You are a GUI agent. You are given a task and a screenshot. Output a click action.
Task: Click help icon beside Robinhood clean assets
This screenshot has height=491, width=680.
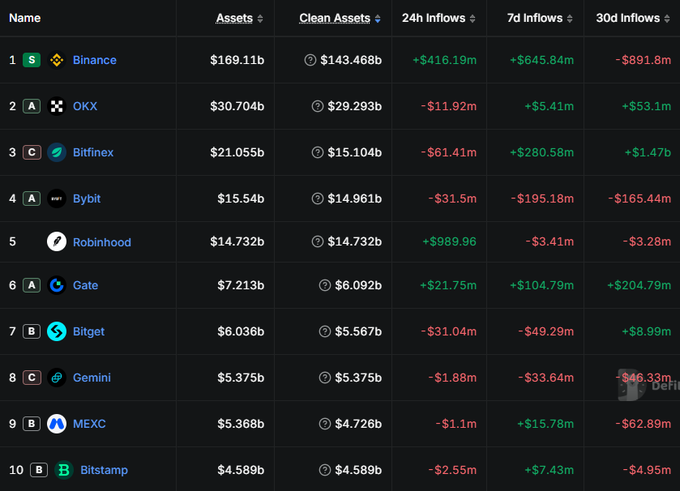point(317,242)
